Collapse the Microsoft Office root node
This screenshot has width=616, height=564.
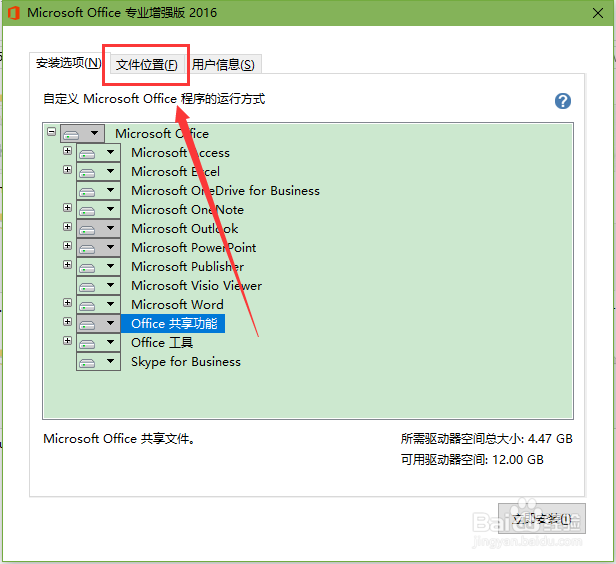coord(51,132)
